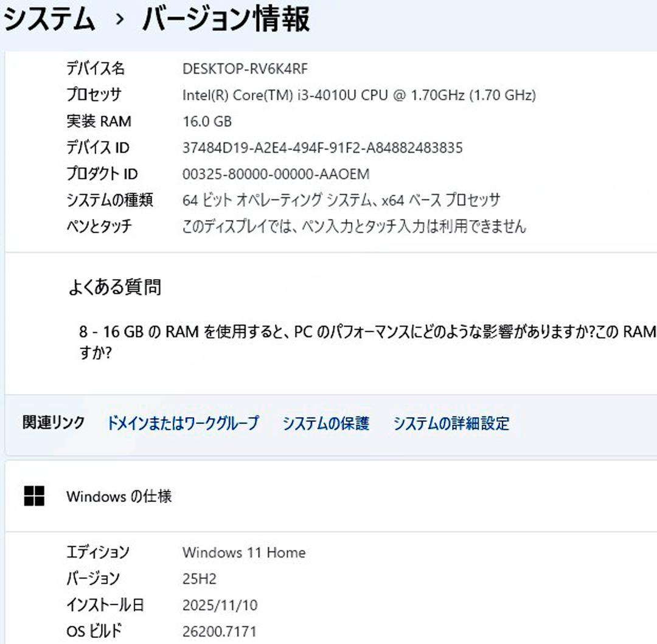The width and height of the screenshot is (657, 644).
Task: Click the 関連リンク label
Action: point(52,424)
